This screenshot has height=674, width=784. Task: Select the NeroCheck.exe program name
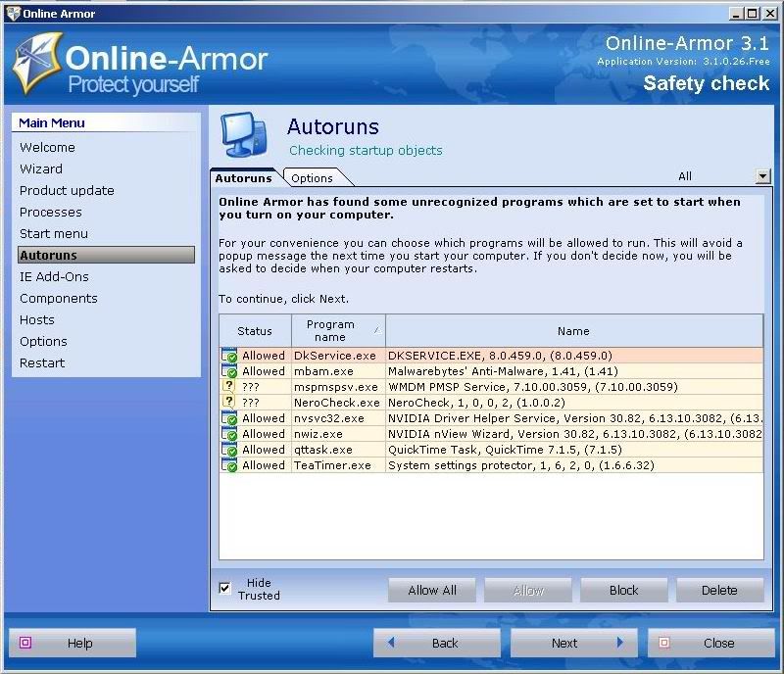[x=336, y=403]
